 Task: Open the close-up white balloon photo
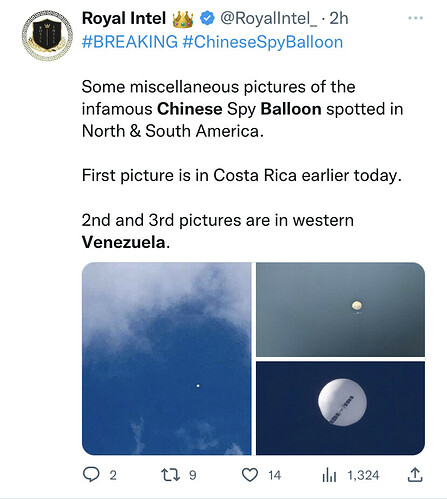pyautogui.click(x=340, y=408)
